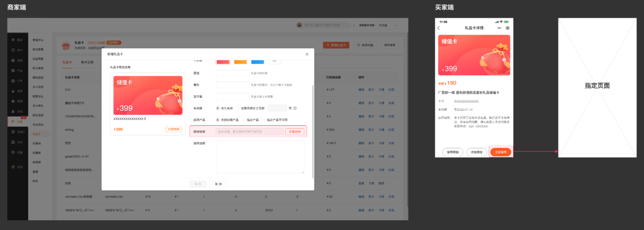Pick the orange card cover swatch
Viewport: 644px width, 230px height.
coord(241,62)
